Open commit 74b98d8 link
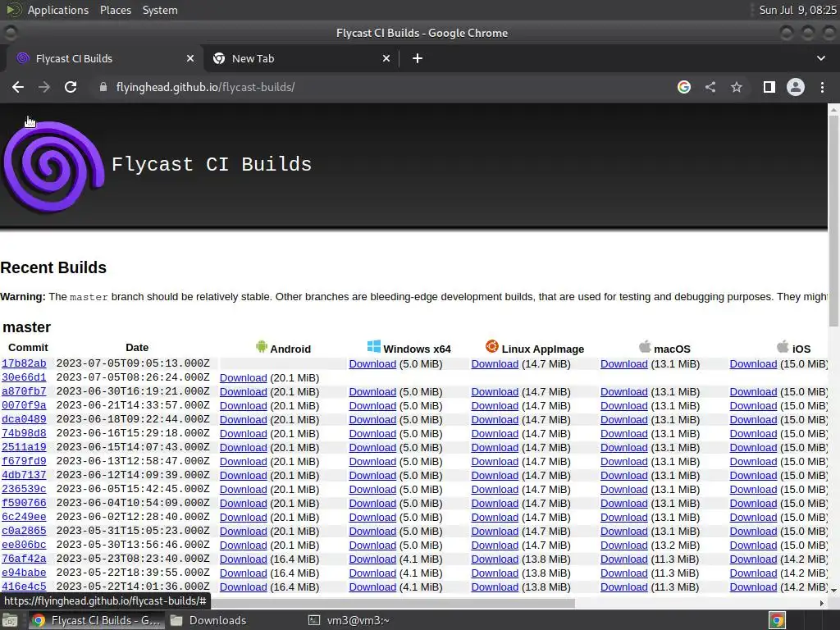This screenshot has width=840, height=630. pos(24,433)
